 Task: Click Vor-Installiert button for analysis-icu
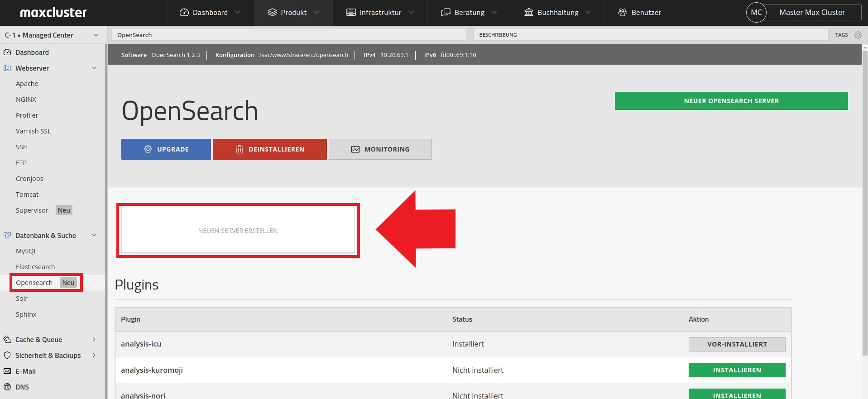pyautogui.click(x=737, y=344)
